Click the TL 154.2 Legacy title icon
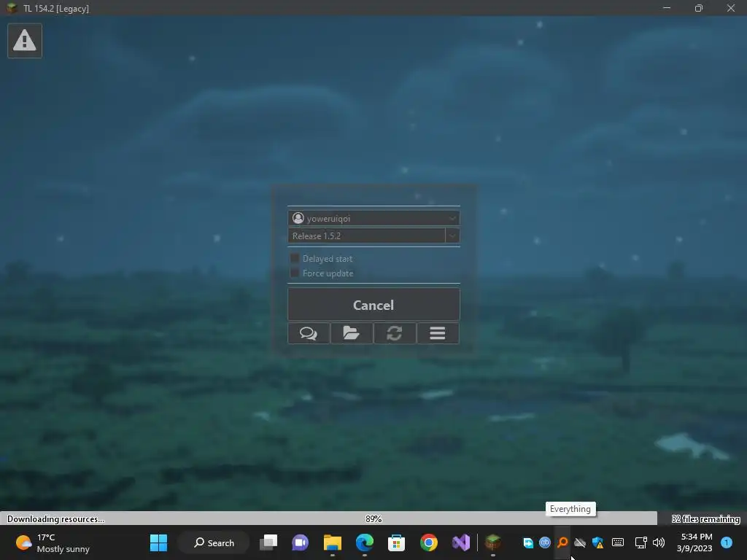This screenshot has height=560, width=747. tap(12, 8)
